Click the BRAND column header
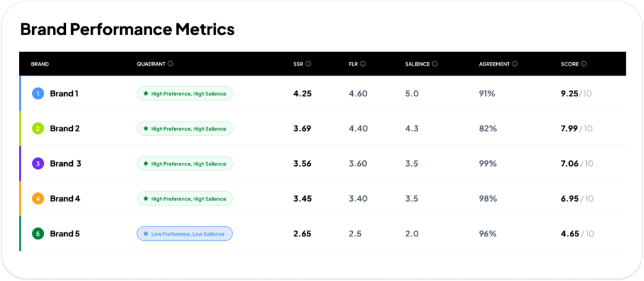Viewport: 644px width, 281px height. coord(40,64)
